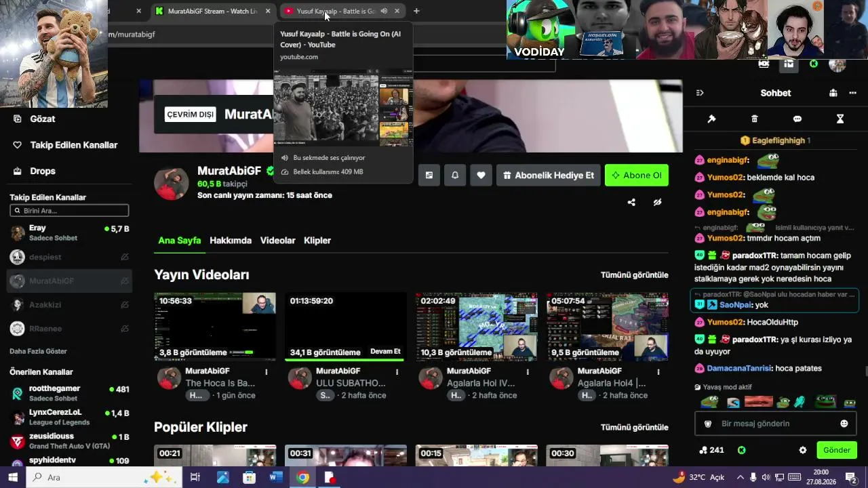The height and width of the screenshot is (488, 868).
Task: Open options menu for Agalarla Hoi4 video
Action: click(658, 372)
